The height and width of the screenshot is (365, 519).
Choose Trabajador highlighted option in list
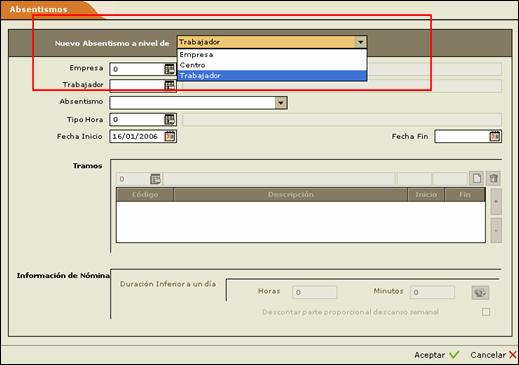[x=272, y=76]
